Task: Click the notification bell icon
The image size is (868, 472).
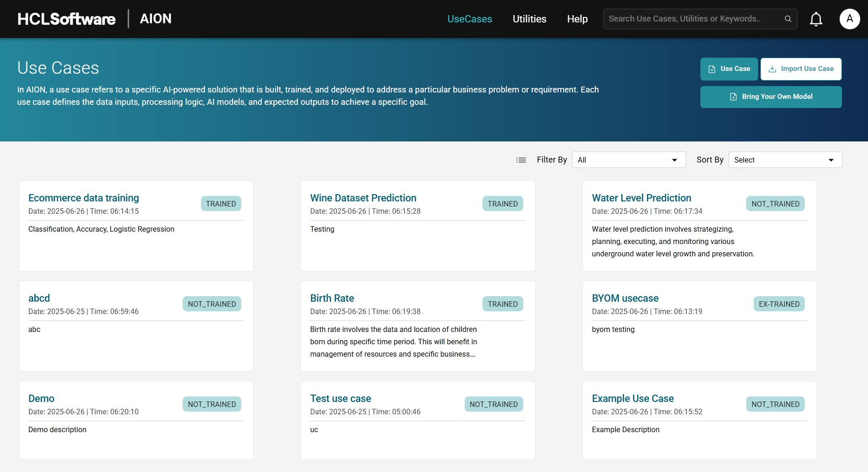Action: tap(816, 19)
